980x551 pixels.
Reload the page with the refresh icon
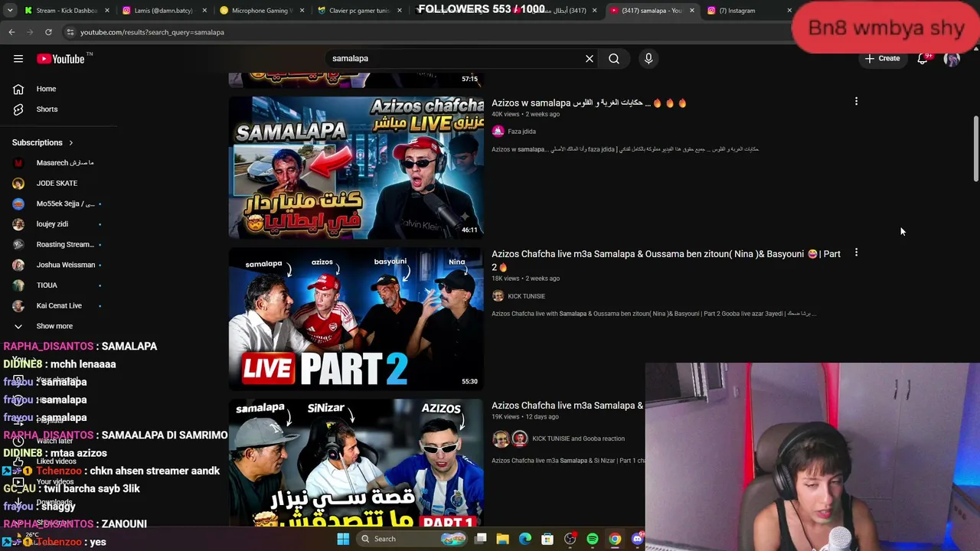point(48,32)
